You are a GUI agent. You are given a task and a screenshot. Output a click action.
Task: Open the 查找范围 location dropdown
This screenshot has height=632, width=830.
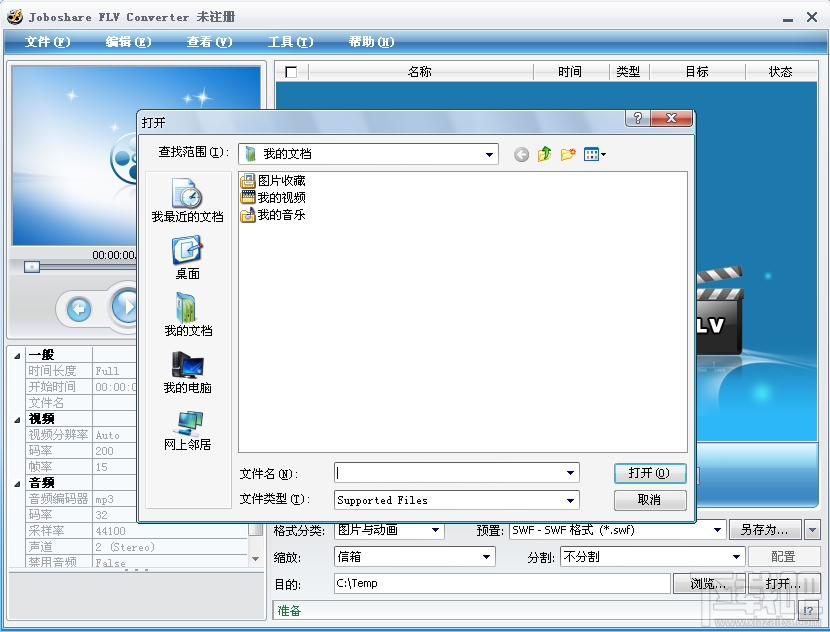click(491, 154)
